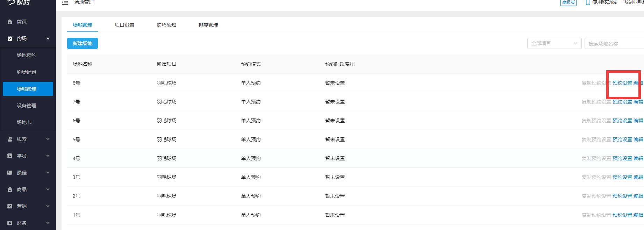
Task: Open the 排序管理 tab
Action: tap(208, 25)
